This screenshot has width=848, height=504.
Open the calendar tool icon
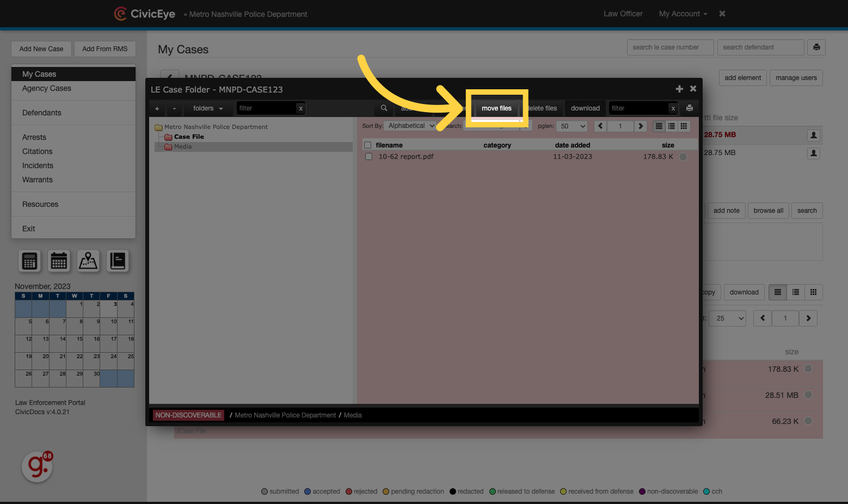coord(59,261)
